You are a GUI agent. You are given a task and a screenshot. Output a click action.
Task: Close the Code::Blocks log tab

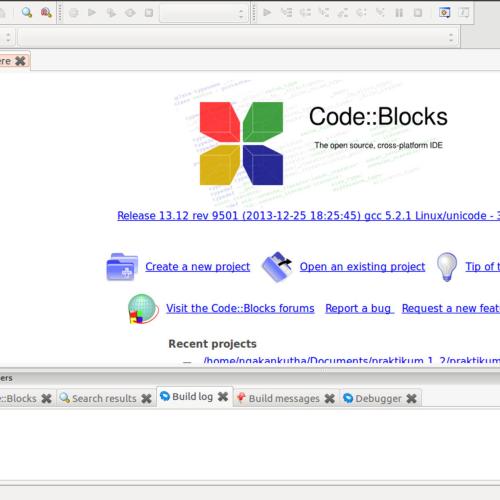[x=46, y=398]
